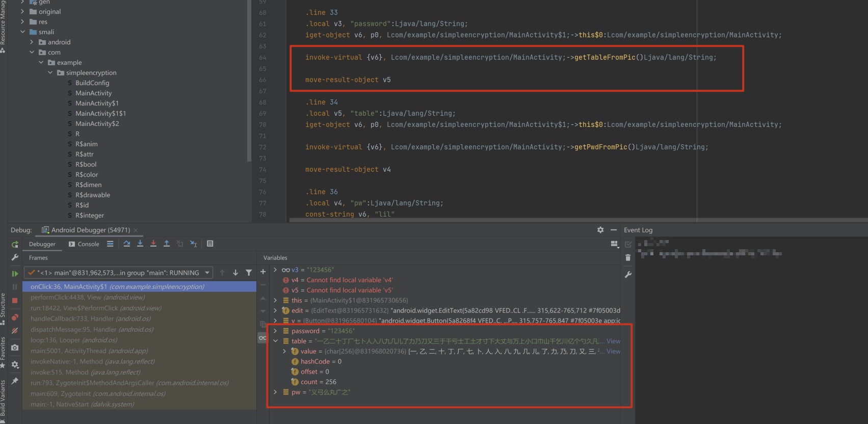Open the thread selector dropdown showing main RUNNING
The width and height of the screenshot is (868, 424).
click(119, 273)
